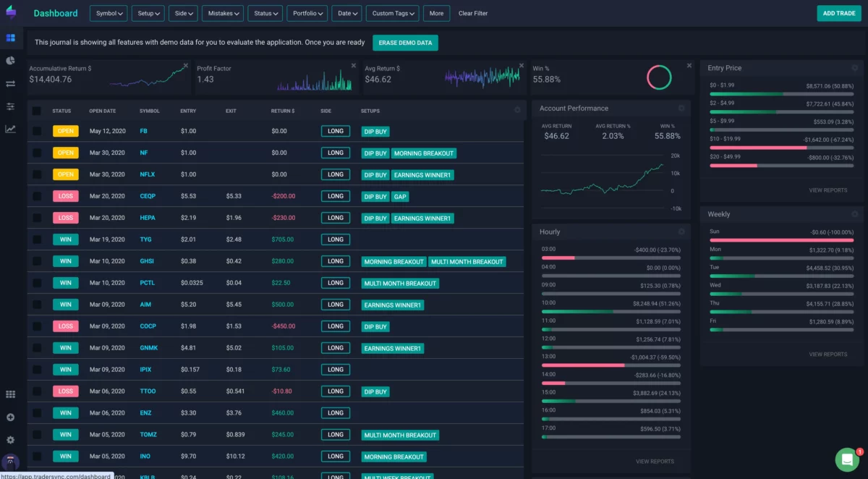Open the Dashboard grid icon in sidebar
868x479 pixels.
pyautogui.click(x=10, y=36)
